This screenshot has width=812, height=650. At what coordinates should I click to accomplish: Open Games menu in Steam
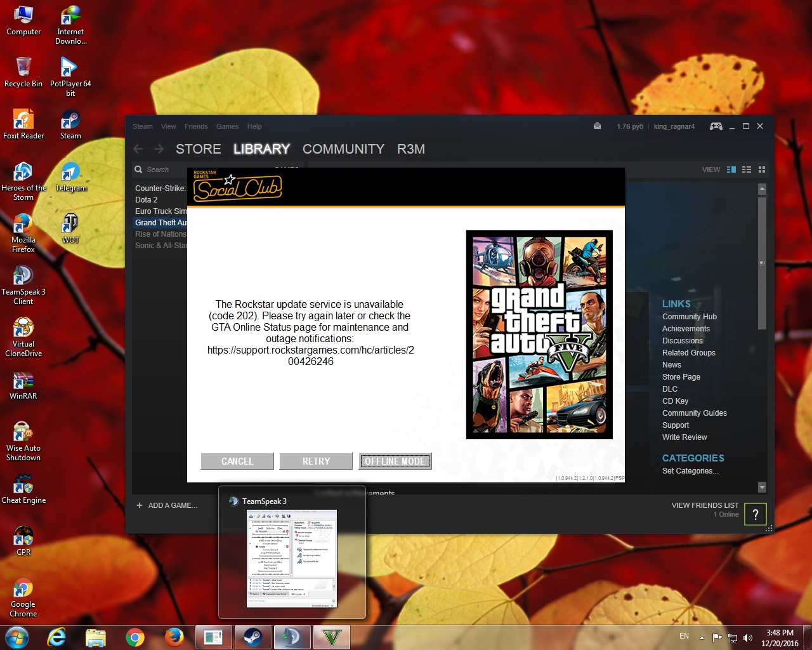tap(227, 126)
